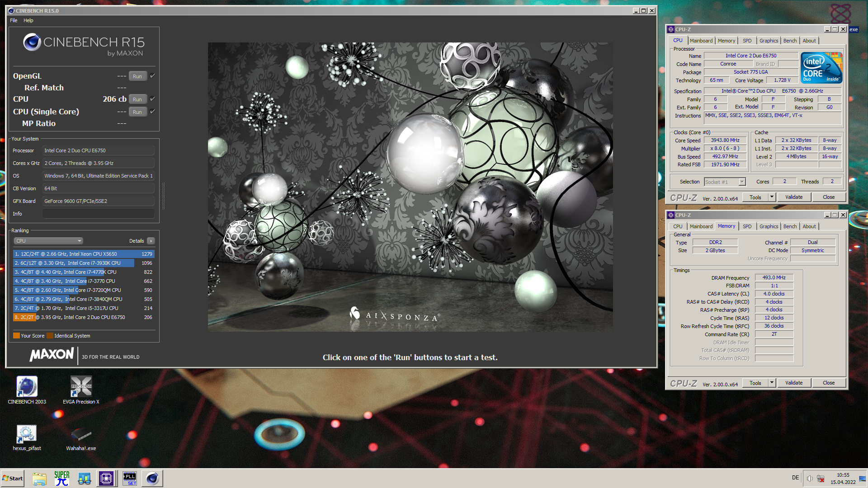
Task: Open SPD tab in top CPU-Z
Action: tap(747, 41)
